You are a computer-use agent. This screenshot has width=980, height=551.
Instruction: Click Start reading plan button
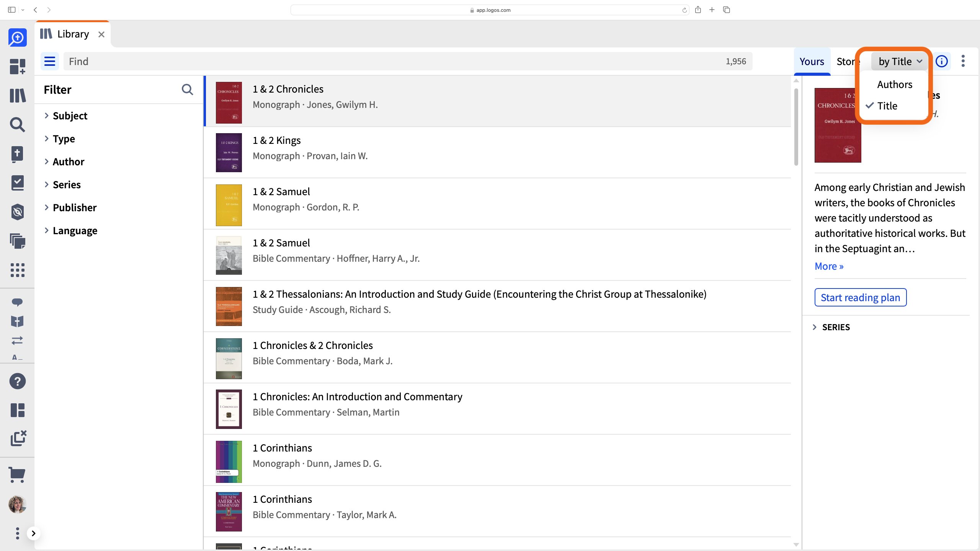pyautogui.click(x=860, y=297)
